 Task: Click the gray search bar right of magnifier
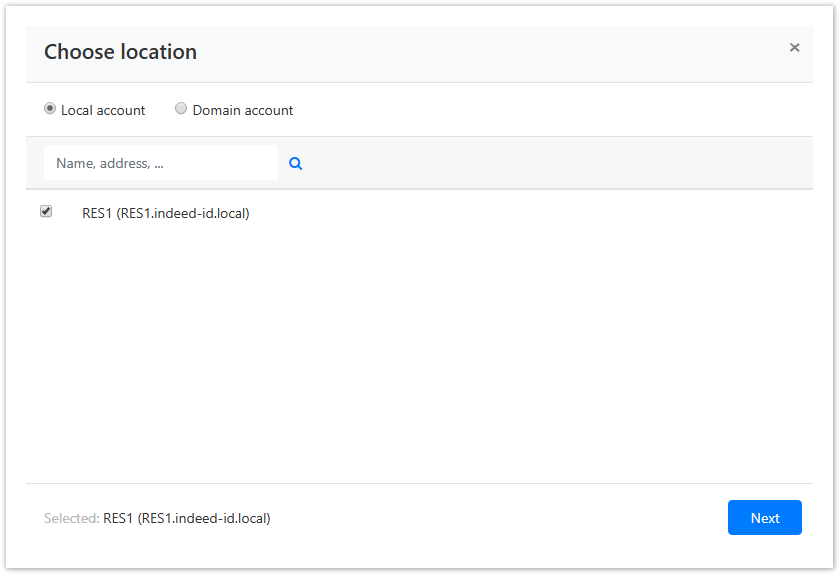(x=550, y=163)
